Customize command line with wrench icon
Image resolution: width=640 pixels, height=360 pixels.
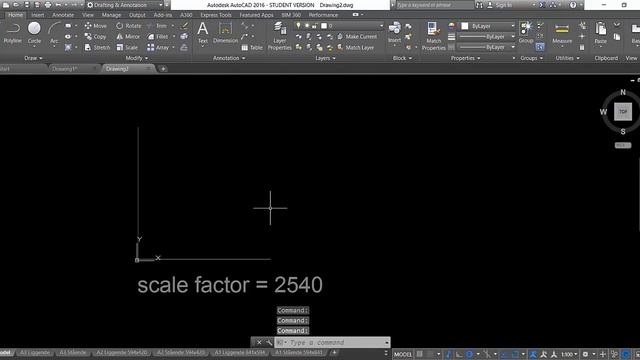point(269,342)
